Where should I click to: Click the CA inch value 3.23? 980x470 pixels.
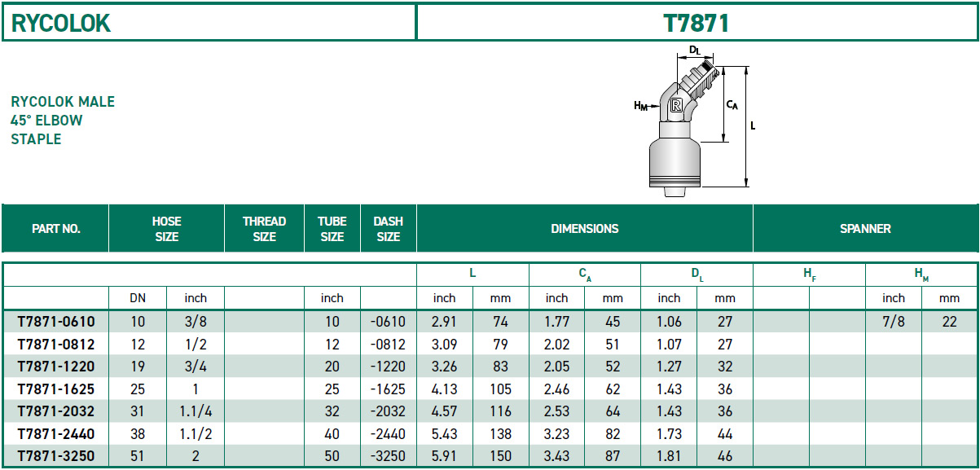[556, 434]
